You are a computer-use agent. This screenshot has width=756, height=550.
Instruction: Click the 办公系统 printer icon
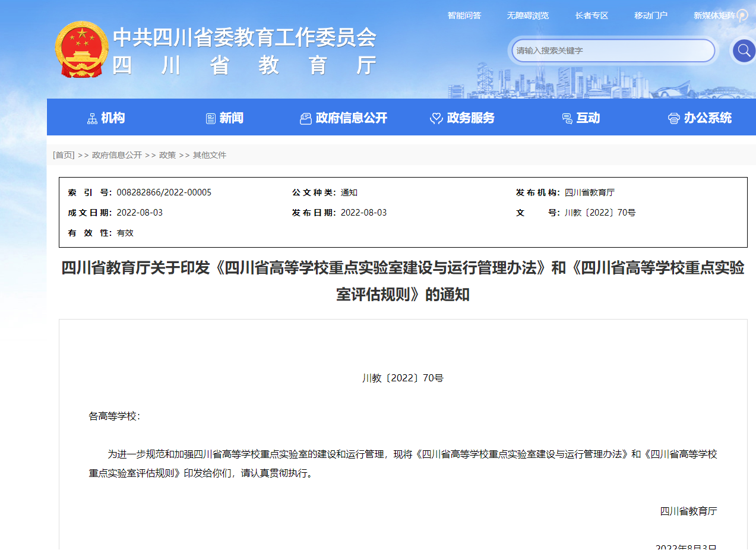[673, 118]
